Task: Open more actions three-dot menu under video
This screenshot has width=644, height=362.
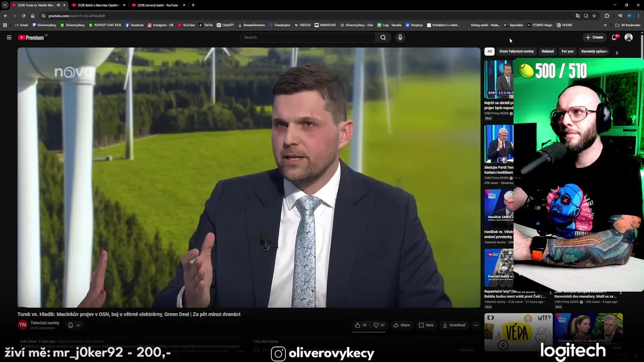Action: tap(475, 325)
